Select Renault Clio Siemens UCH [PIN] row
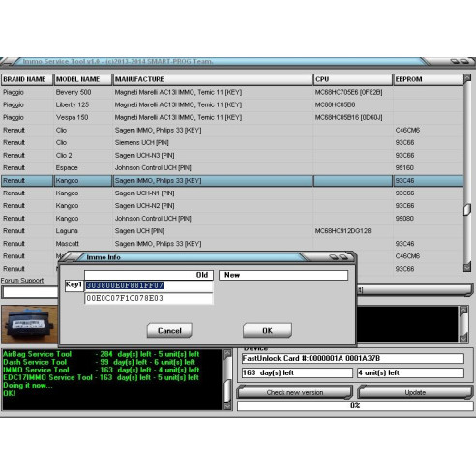 (232, 142)
